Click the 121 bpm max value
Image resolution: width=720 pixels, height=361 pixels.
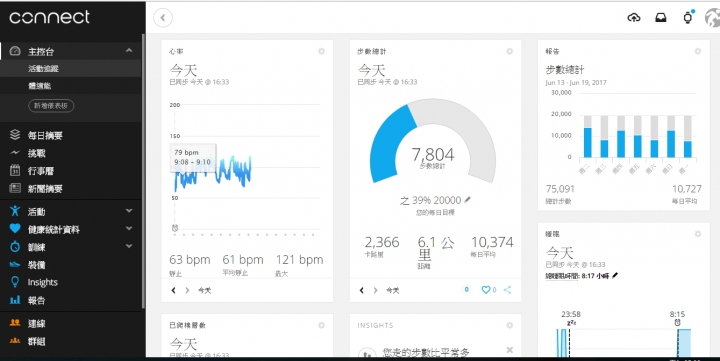click(299, 259)
